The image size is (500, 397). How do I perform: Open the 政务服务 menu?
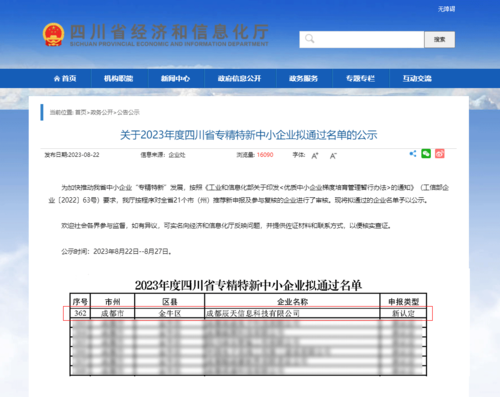[x=303, y=78]
